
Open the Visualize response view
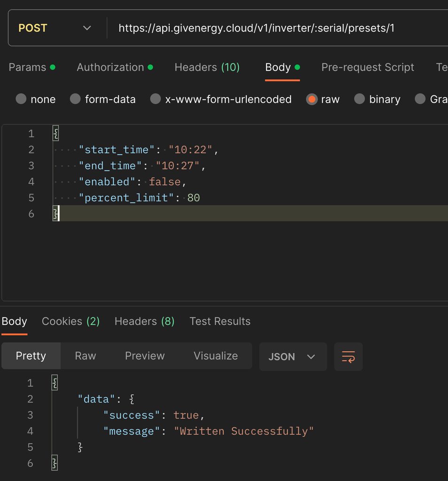click(215, 356)
